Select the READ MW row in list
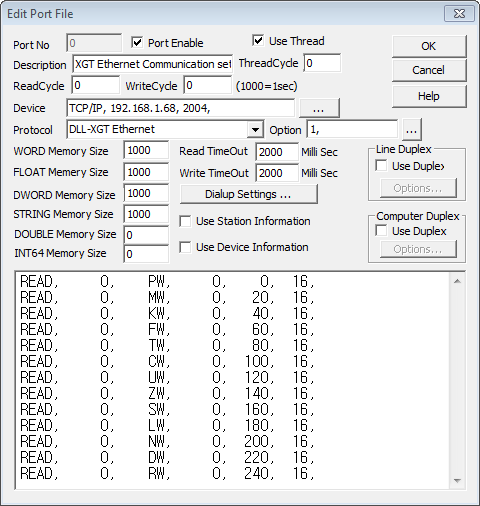Viewport: 480px width, 506px height. 167,297
